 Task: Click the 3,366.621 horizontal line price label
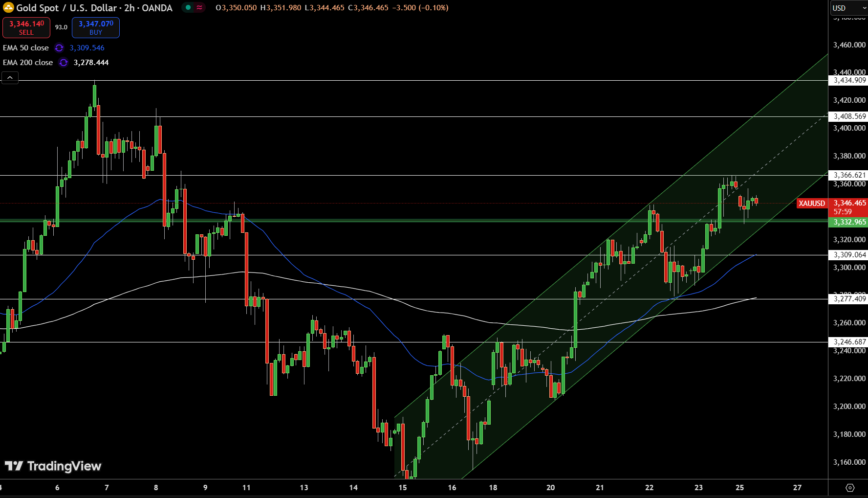coord(848,175)
